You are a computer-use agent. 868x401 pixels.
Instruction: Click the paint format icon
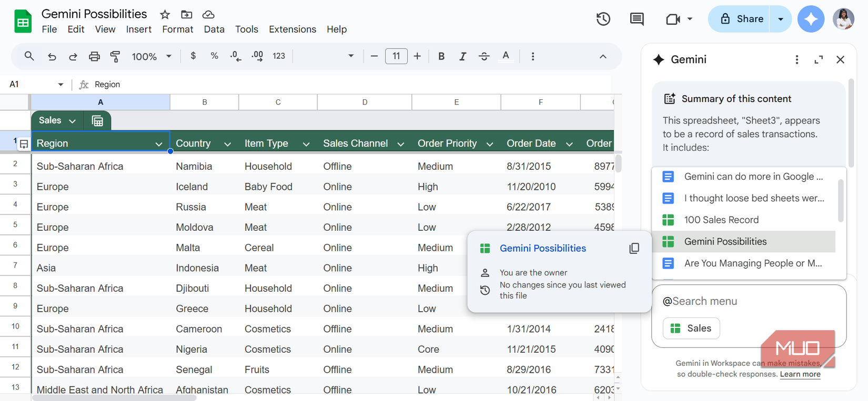[115, 56]
